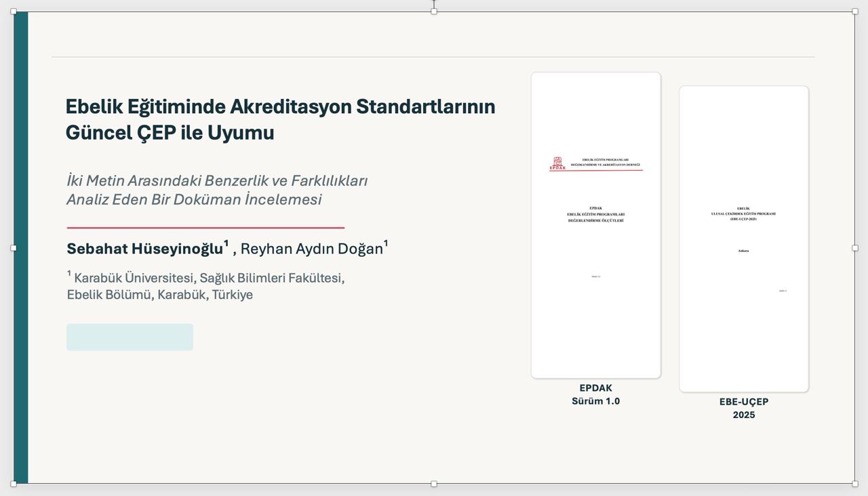Select the top-left corner resize handle

click(14, 12)
